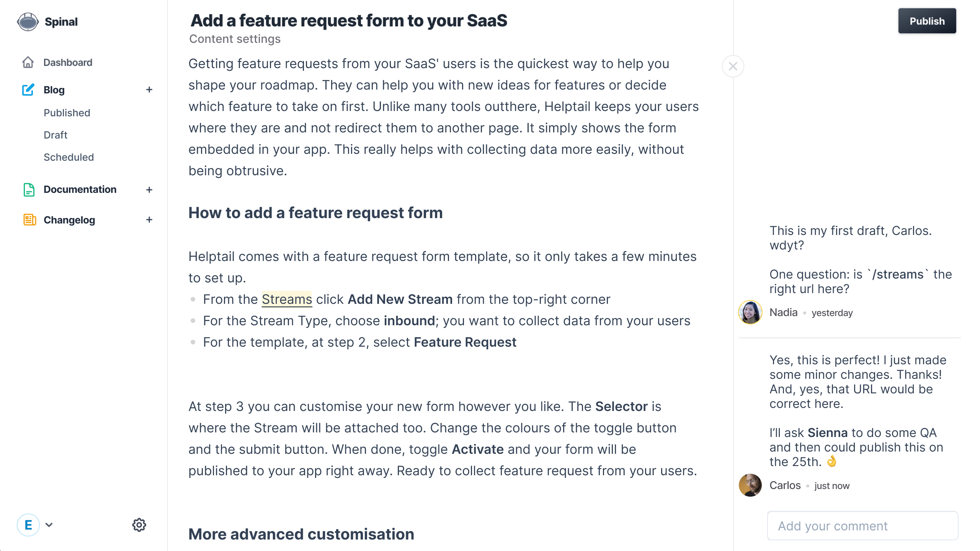The height and width of the screenshot is (551, 980).
Task: Open the Published blog posts list
Action: click(67, 113)
